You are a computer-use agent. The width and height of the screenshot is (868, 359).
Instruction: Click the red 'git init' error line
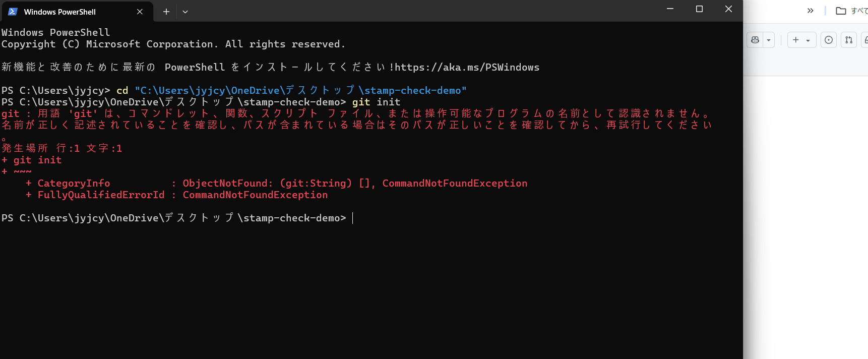(31, 160)
